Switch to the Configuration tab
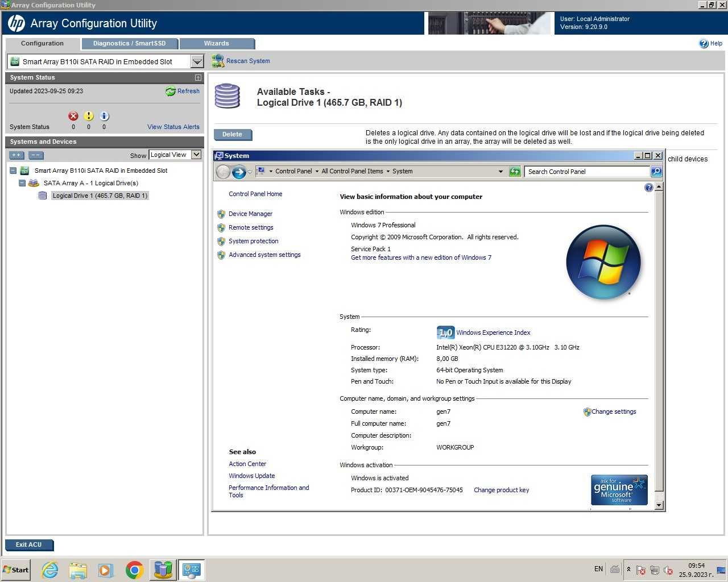The height and width of the screenshot is (582, 728). click(x=42, y=43)
